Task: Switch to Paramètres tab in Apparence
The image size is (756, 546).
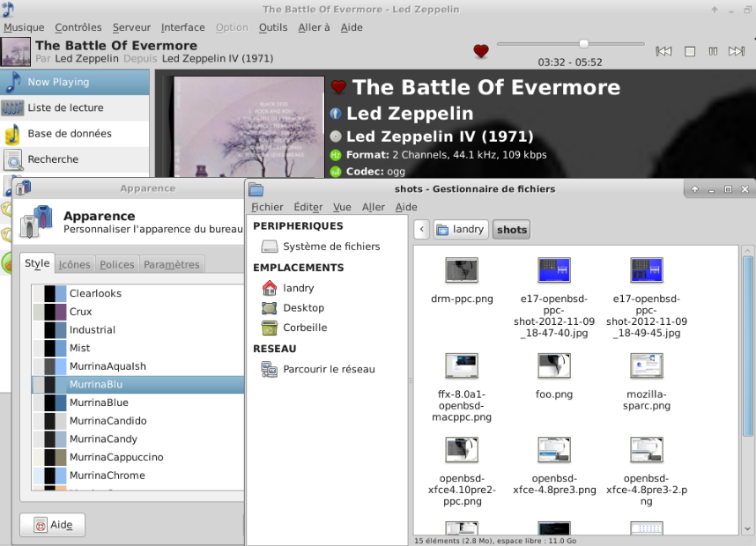Action: 172,264
